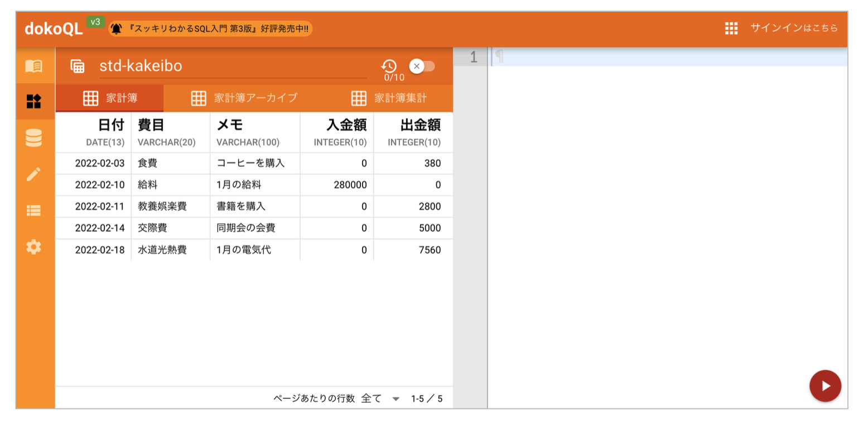The image size is (868, 424).
Task: Open the apps grid icon in the top bar
Action: 732,28
